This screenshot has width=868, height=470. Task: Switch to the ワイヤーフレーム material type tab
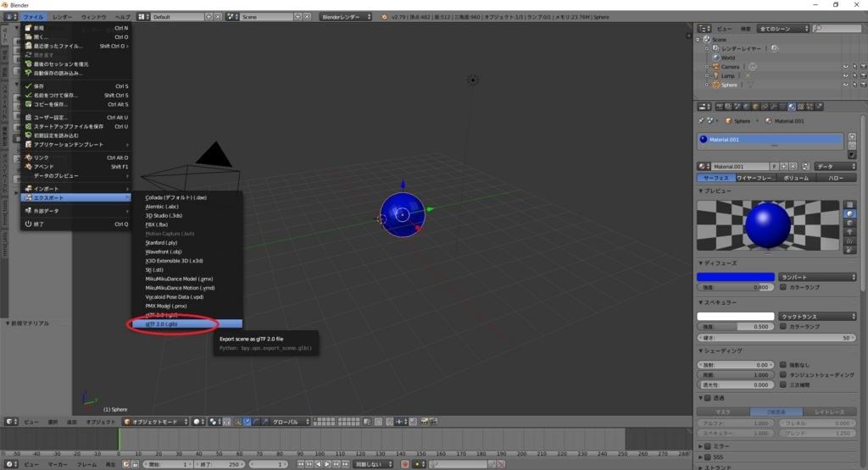(755, 178)
